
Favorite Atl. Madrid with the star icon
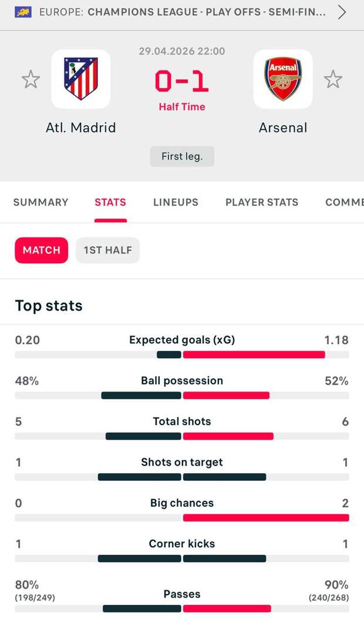[x=31, y=79]
